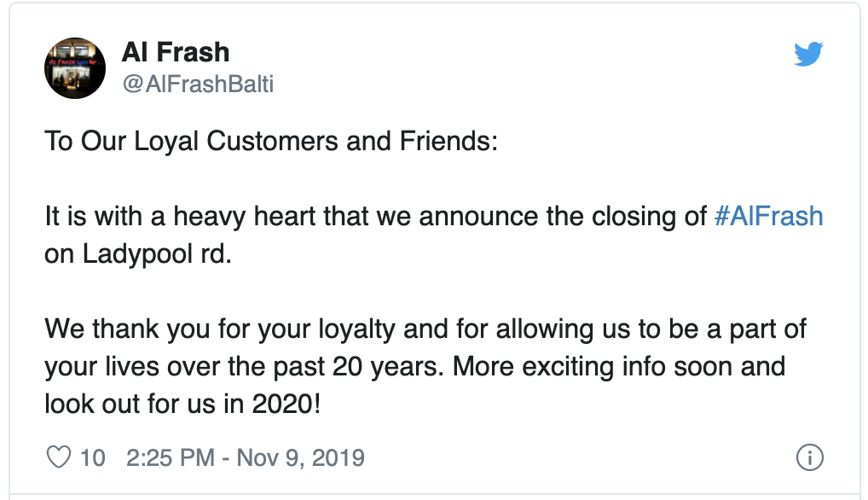The height and width of the screenshot is (500, 868).
Task: Click the Al Frash display name
Action: [x=176, y=53]
